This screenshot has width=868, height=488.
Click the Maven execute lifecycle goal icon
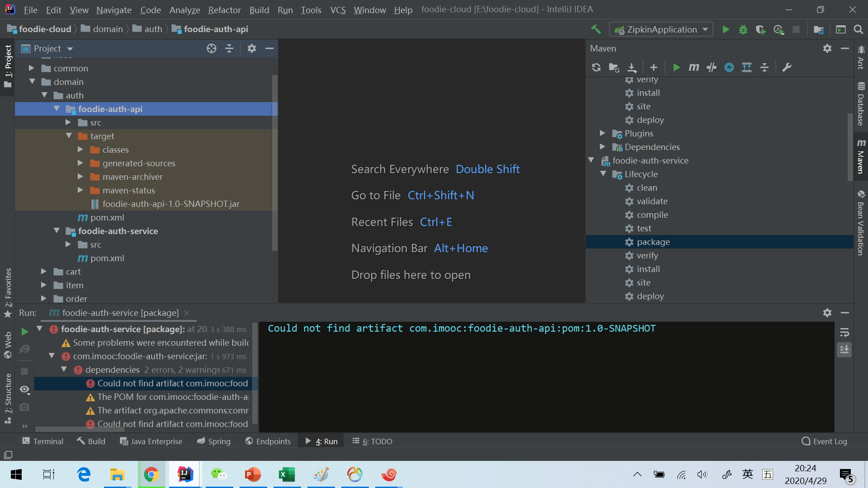(x=693, y=67)
